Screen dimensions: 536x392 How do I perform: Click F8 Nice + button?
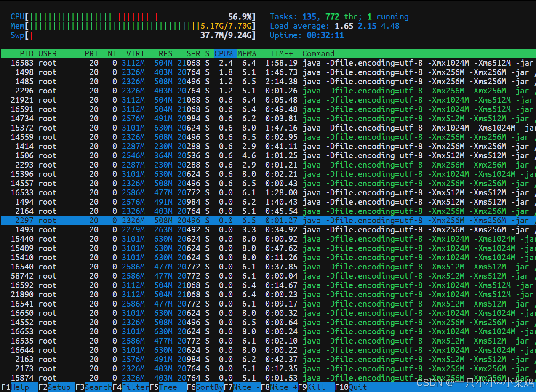[x=279, y=387]
